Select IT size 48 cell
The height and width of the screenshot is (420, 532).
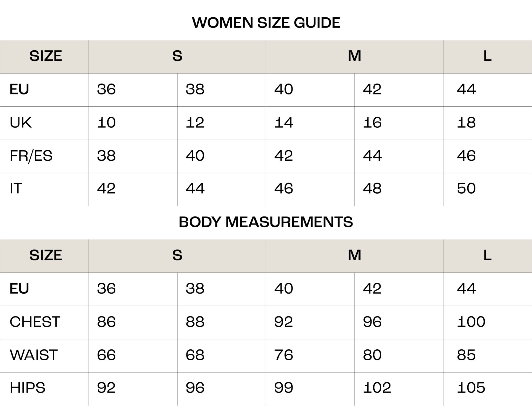pyautogui.click(x=372, y=188)
